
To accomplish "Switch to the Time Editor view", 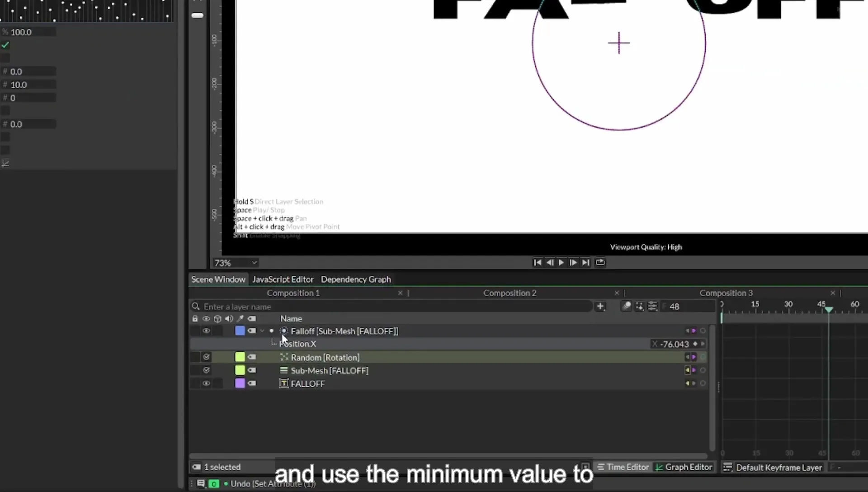I will tap(623, 467).
